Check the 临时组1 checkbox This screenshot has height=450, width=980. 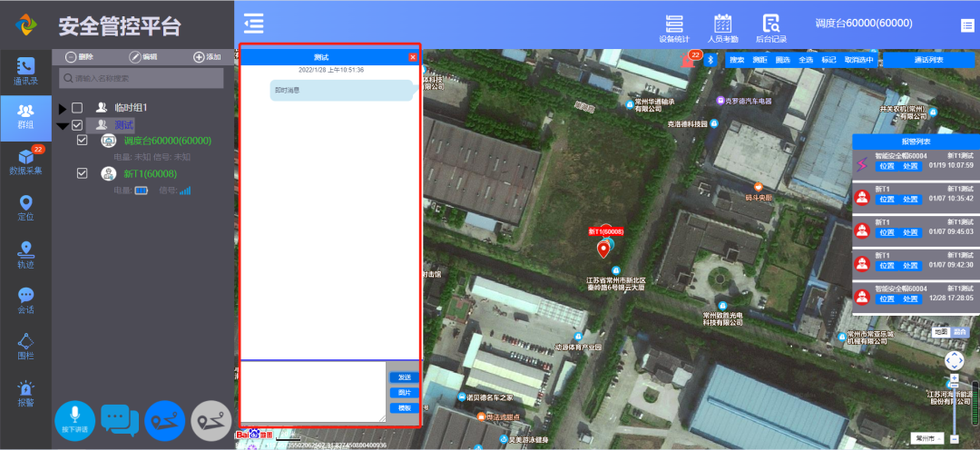tap(77, 108)
